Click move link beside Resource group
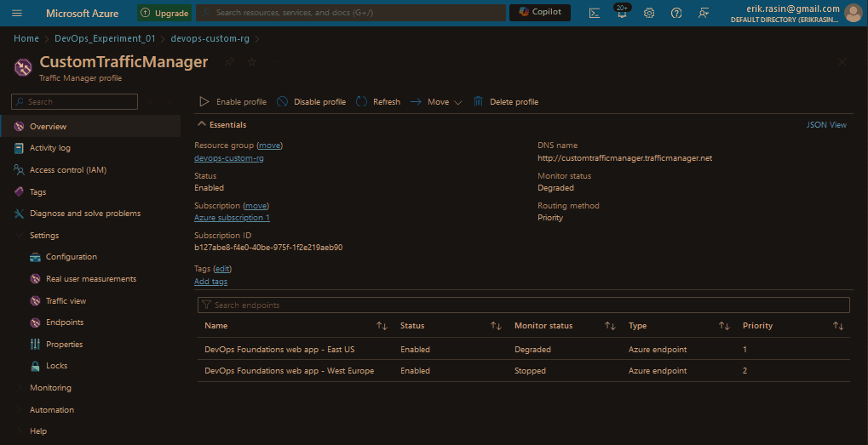 [269, 145]
